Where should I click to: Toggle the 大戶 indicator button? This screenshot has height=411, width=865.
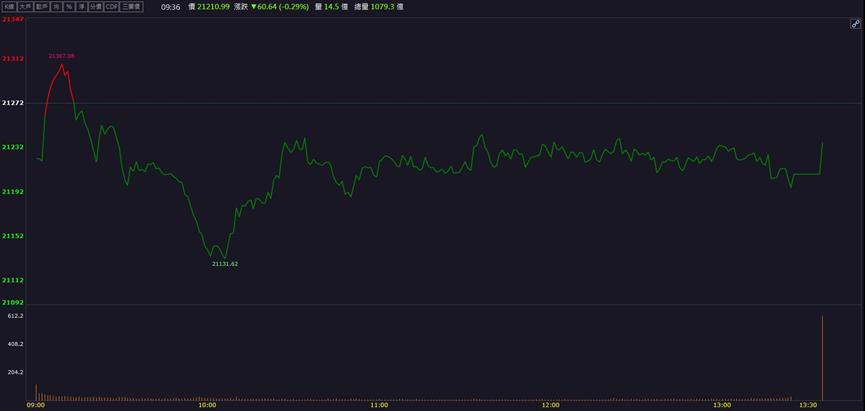[x=25, y=7]
